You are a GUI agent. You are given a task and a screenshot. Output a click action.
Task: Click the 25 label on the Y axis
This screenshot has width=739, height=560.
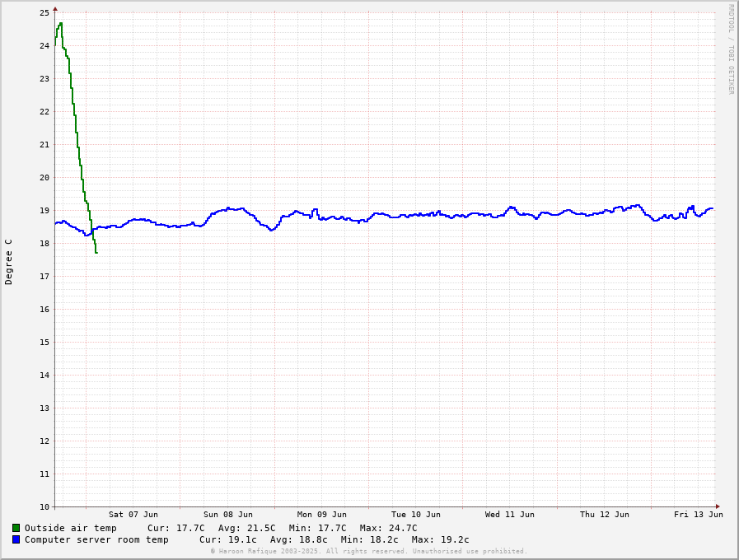[x=44, y=13]
